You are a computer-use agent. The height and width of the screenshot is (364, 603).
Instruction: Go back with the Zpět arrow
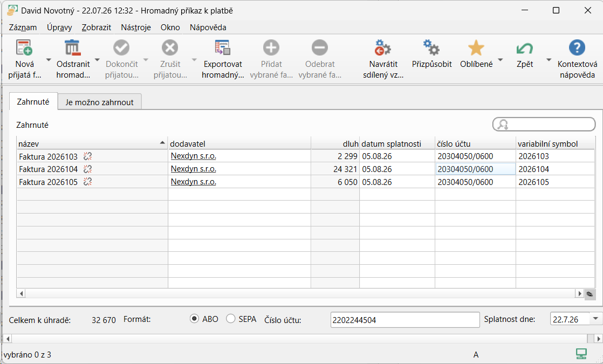pos(525,47)
